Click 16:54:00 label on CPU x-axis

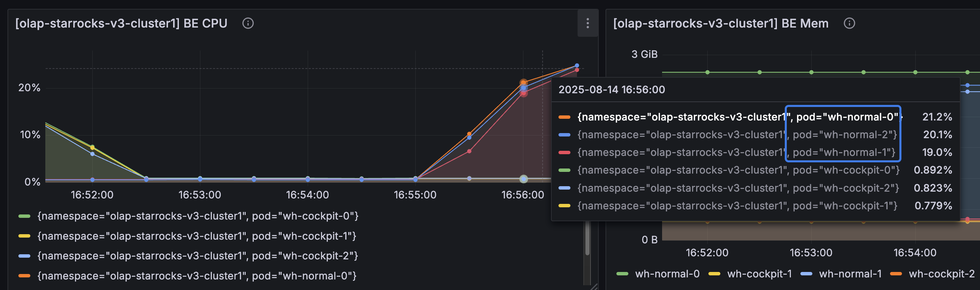tap(307, 195)
